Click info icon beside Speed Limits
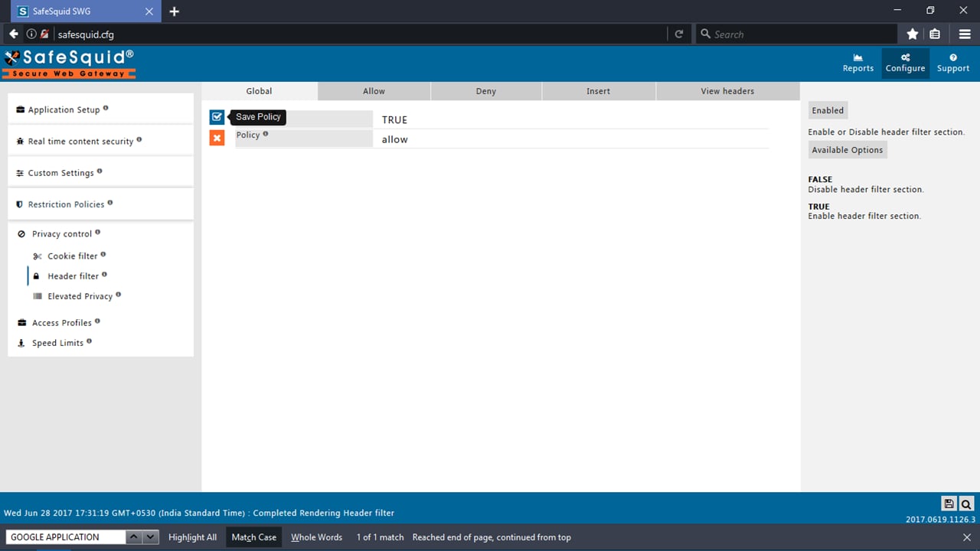Image resolution: width=980 pixels, height=551 pixels. coord(90,341)
